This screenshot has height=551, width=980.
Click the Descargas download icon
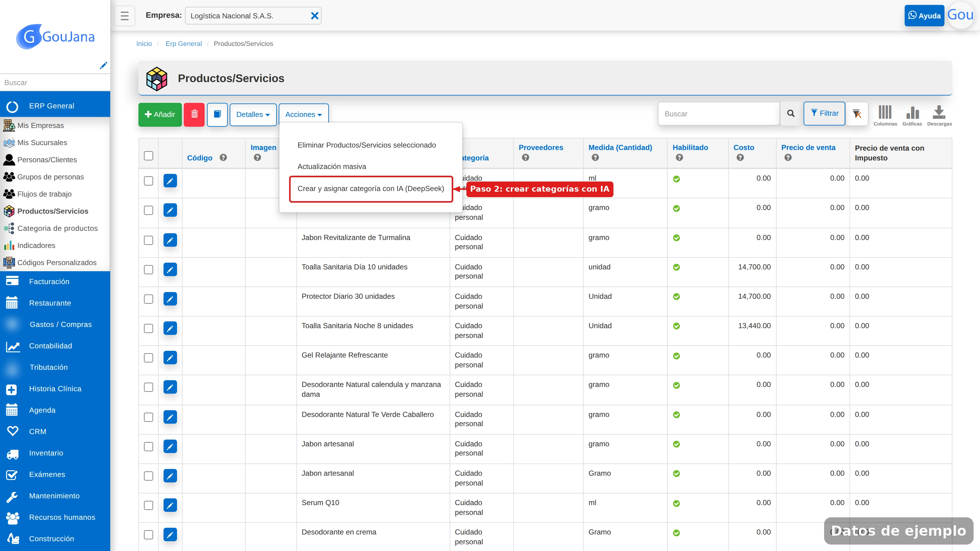pos(939,116)
